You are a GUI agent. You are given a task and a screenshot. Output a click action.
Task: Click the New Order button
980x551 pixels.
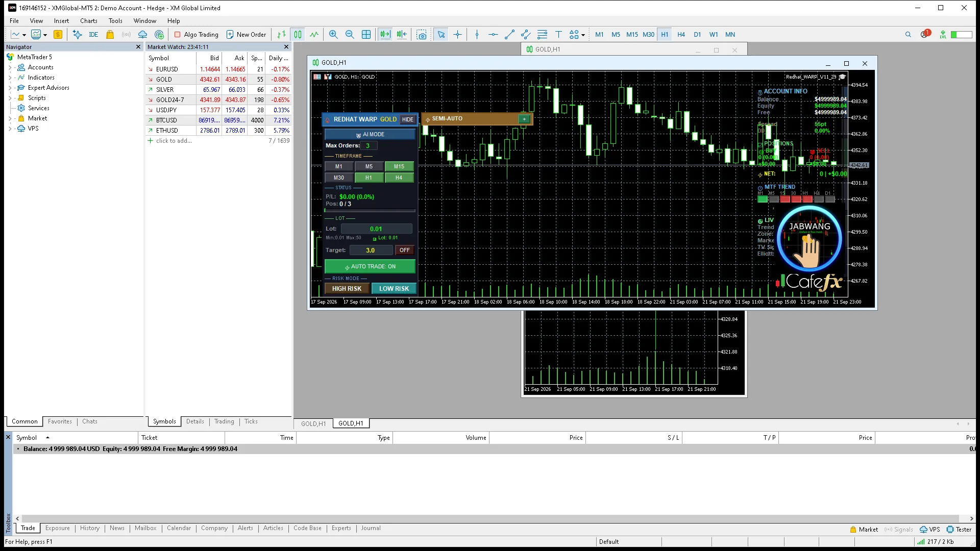click(246, 35)
